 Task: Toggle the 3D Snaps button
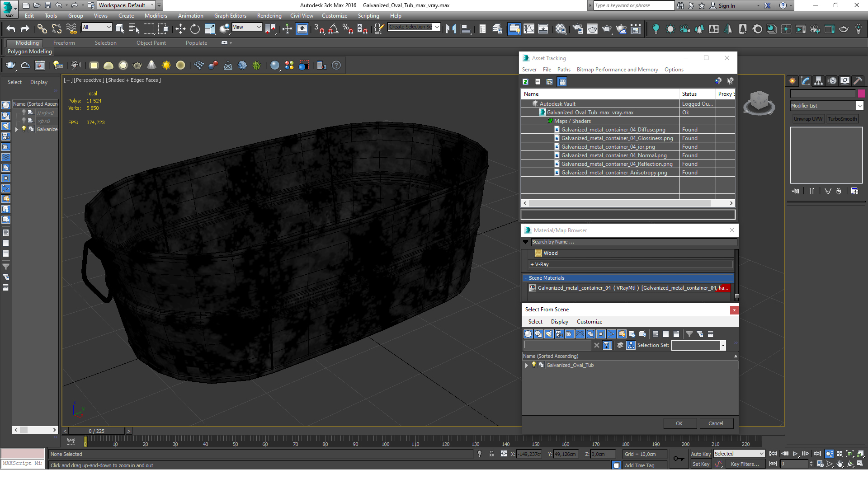(319, 29)
